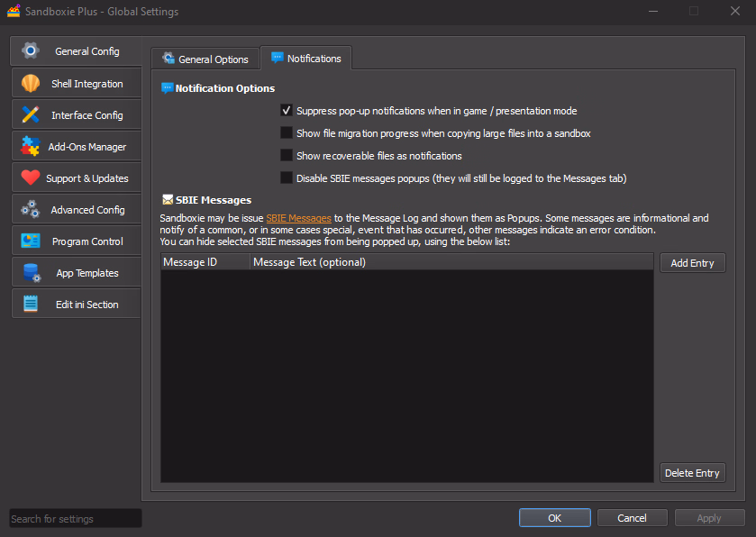Image resolution: width=756 pixels, height=537 pixels.
Task: Go to Advanced Config section
Action: (77, 210)
